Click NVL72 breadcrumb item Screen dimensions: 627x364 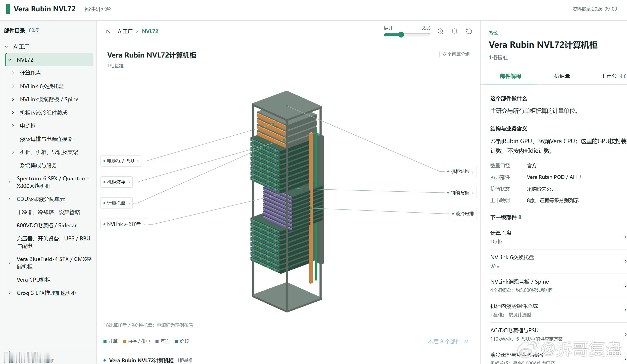point(150,31)
